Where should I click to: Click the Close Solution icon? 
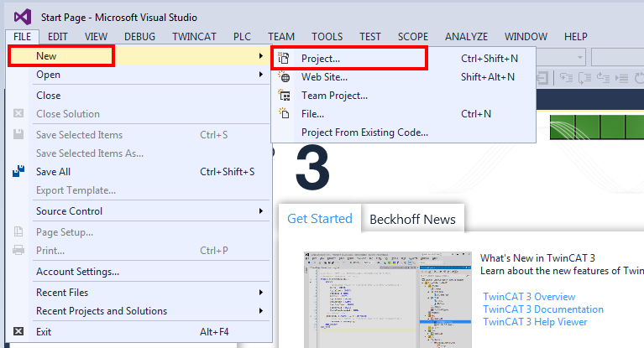pyautogui.click(x=18, y=113)
